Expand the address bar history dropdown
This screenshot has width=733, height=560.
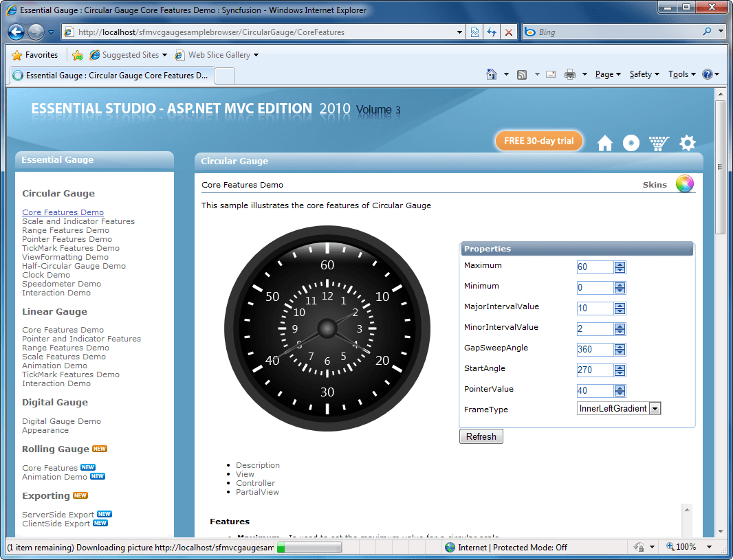(x=458, y=32)
